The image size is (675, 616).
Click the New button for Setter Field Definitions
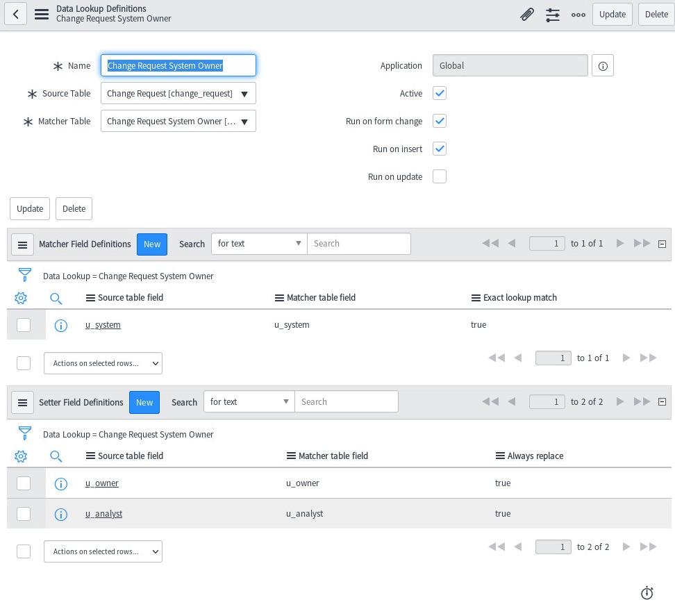pyautogui.click(x=144, y=402)
